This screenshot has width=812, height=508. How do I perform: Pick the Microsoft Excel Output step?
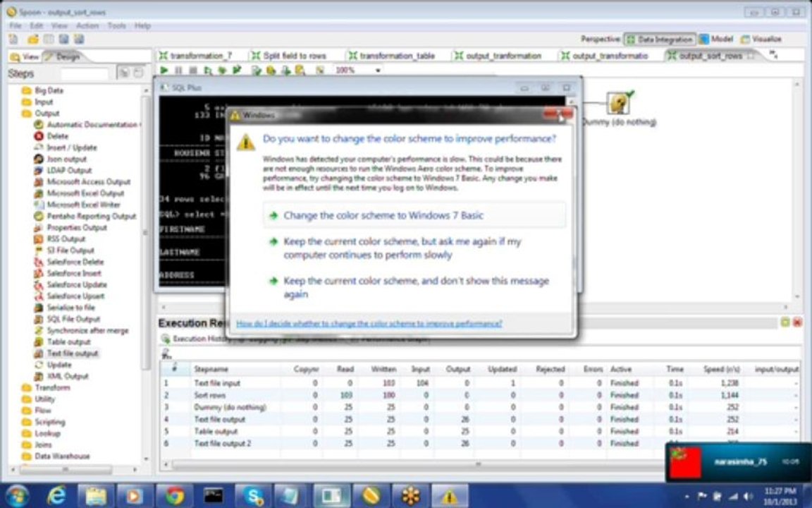coord(85,193)
